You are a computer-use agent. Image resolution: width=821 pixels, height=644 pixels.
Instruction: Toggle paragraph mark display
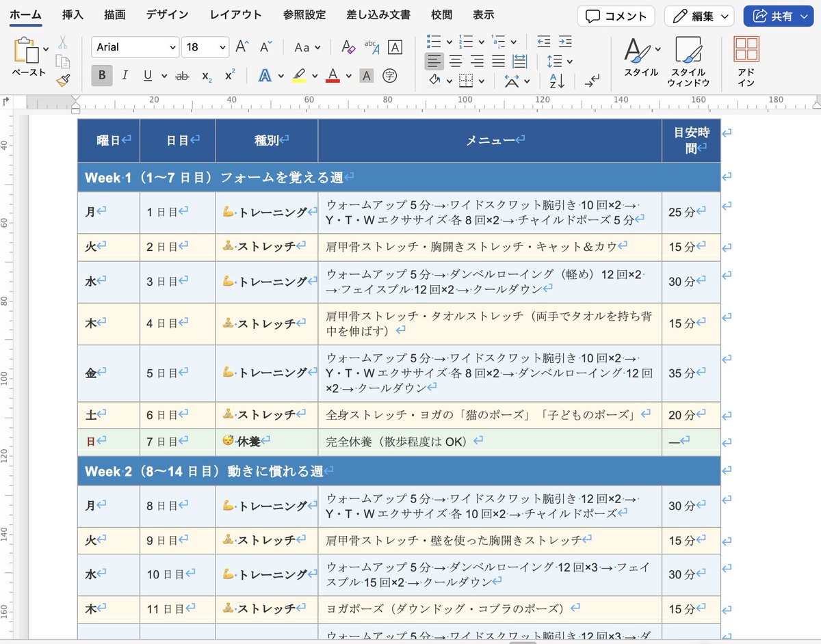click(x=592, y=81)
